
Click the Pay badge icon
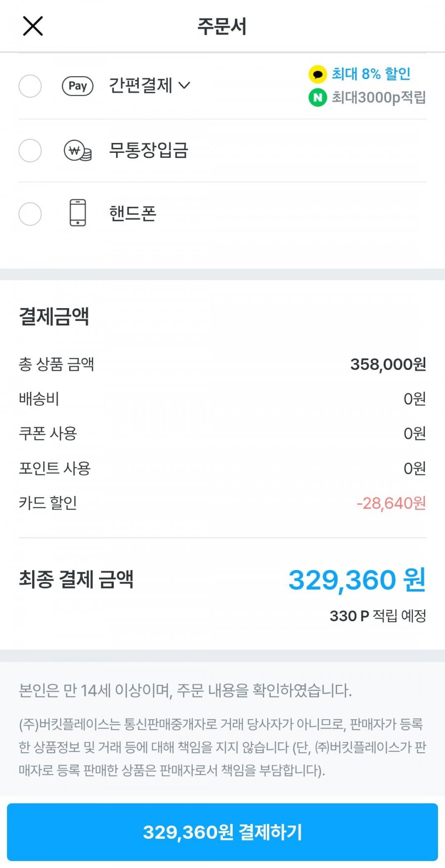78,86
